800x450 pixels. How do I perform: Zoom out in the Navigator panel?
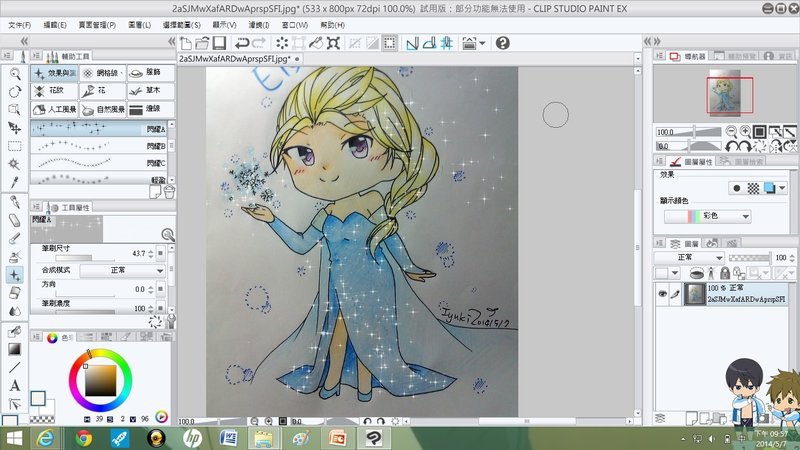click(x=731, y=132)
